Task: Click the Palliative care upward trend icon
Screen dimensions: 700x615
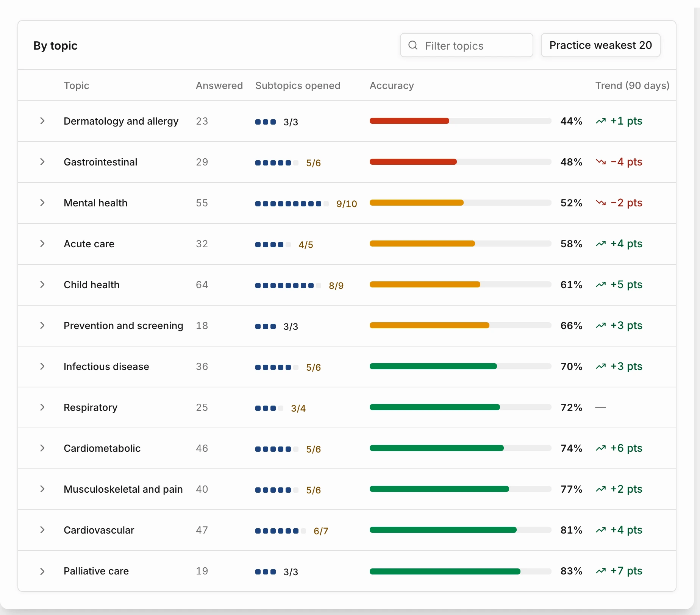Action: (601, 571)
